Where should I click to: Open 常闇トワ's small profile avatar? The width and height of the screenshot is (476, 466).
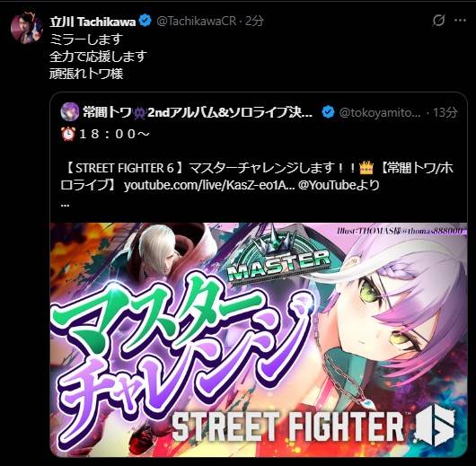tap(70, 112)
